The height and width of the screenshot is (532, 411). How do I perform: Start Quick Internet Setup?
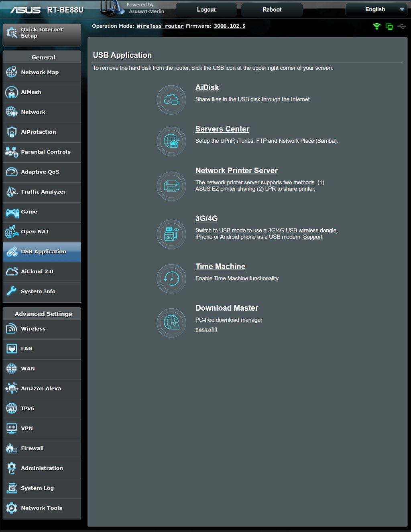[x=42, y=34]
